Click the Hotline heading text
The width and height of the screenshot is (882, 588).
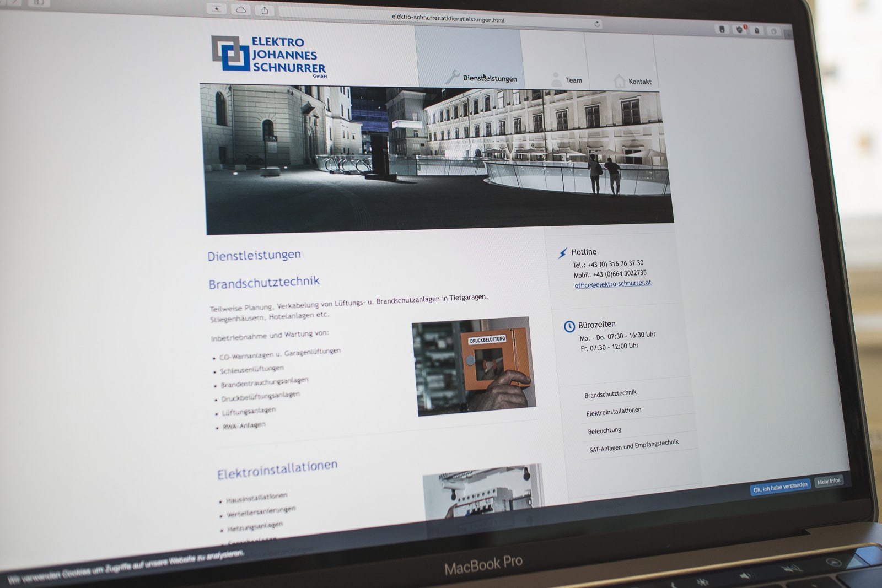pos(584,252)
